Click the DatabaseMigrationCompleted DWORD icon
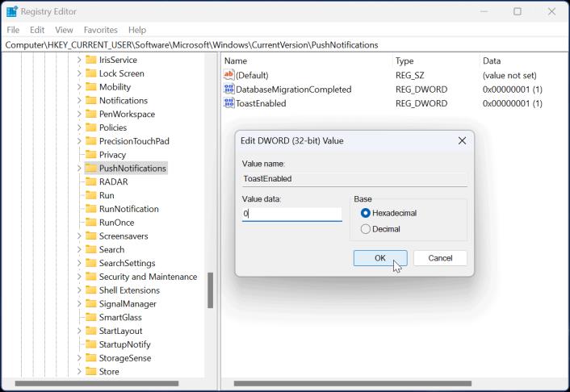The image size is (570, 392). [229, 89]
